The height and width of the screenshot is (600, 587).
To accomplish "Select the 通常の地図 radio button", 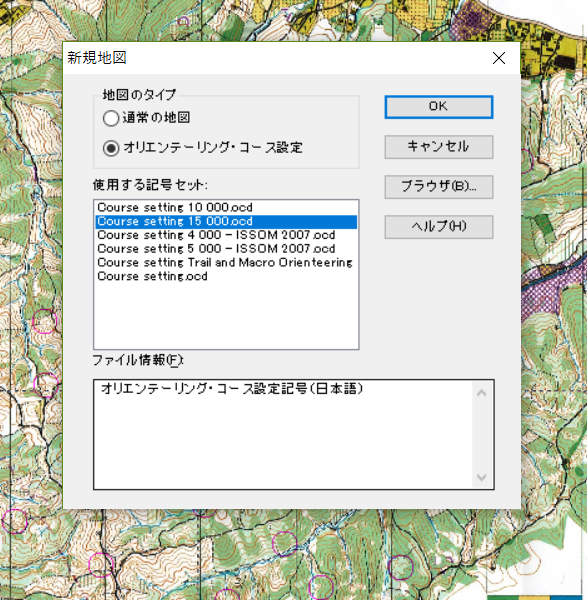I will pyautogui.click(x=111, y=118).
